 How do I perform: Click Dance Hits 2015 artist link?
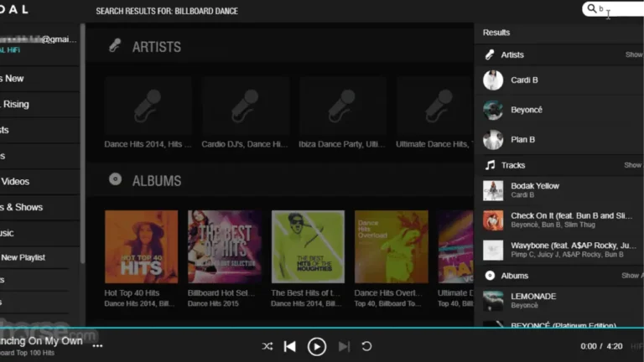click(213, 303)
